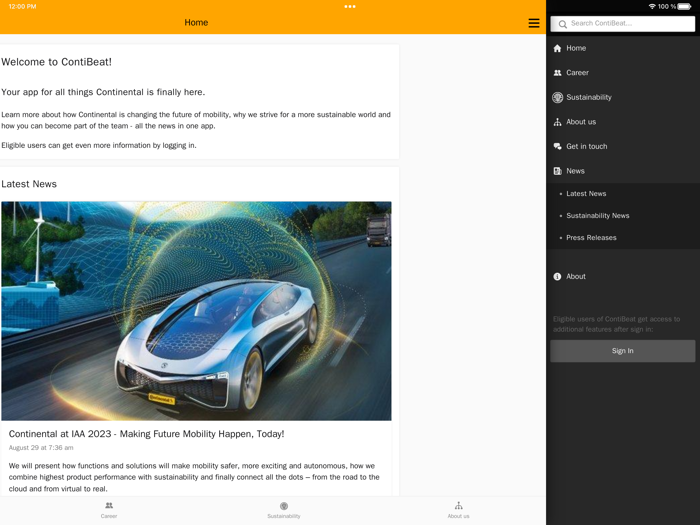Click the Career people icon in sidebar
The height and width of the screenshot is (525, 700).
[x=557, y=73]
